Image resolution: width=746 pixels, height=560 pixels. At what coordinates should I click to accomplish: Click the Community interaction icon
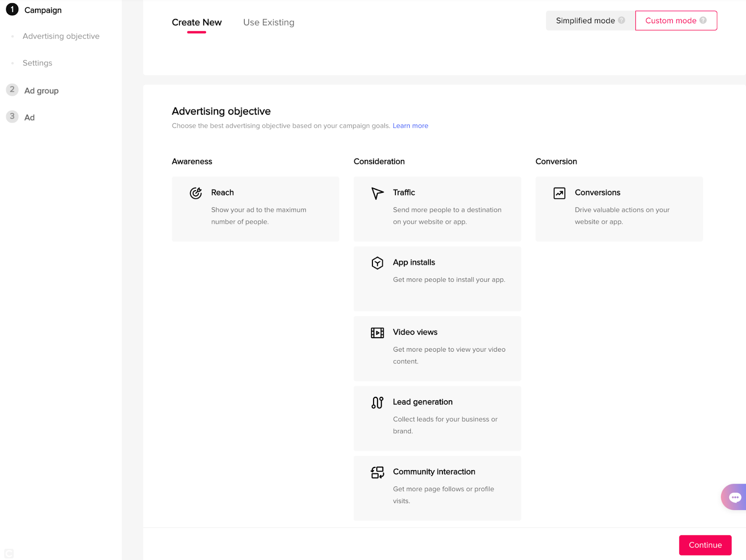pyautogui.click(x=377, y=472)
